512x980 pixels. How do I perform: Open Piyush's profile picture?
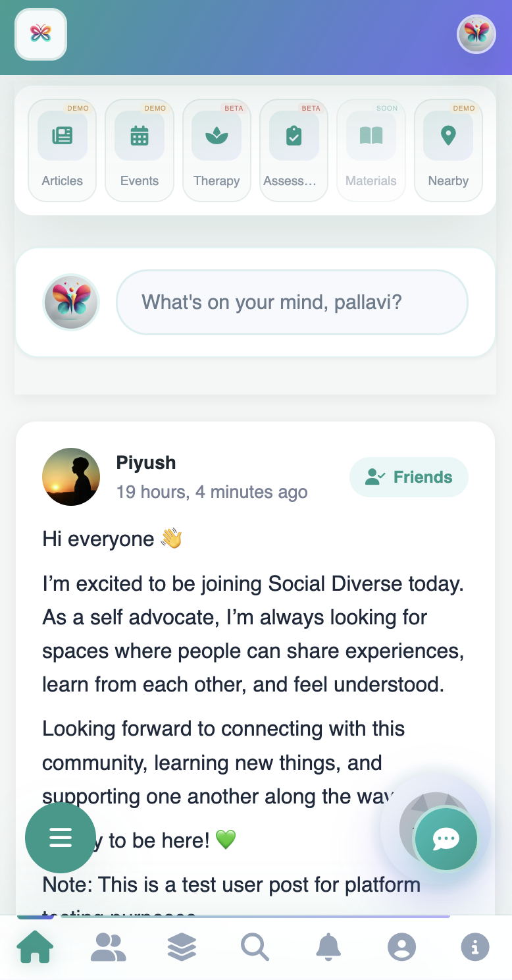[x=71, y=477]
